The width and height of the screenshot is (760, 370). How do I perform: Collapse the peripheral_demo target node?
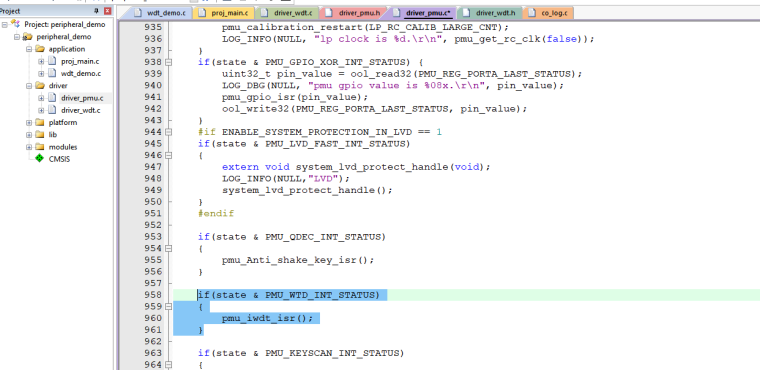(17, 37)
